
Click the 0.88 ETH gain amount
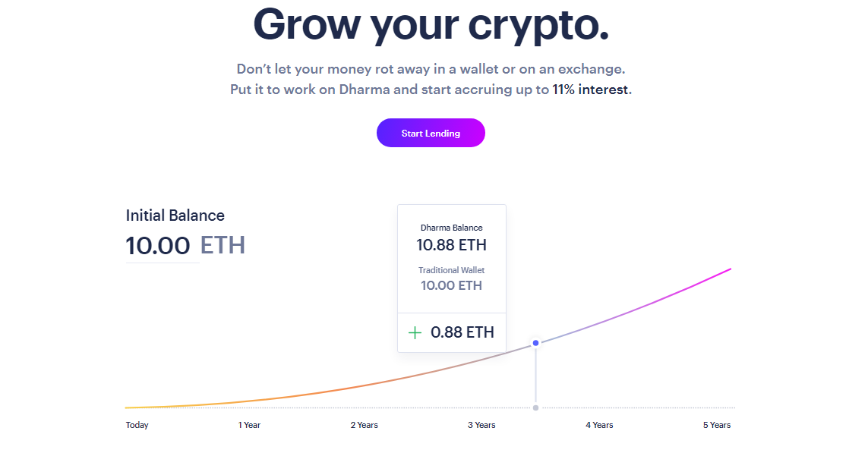tap(462, 332)
